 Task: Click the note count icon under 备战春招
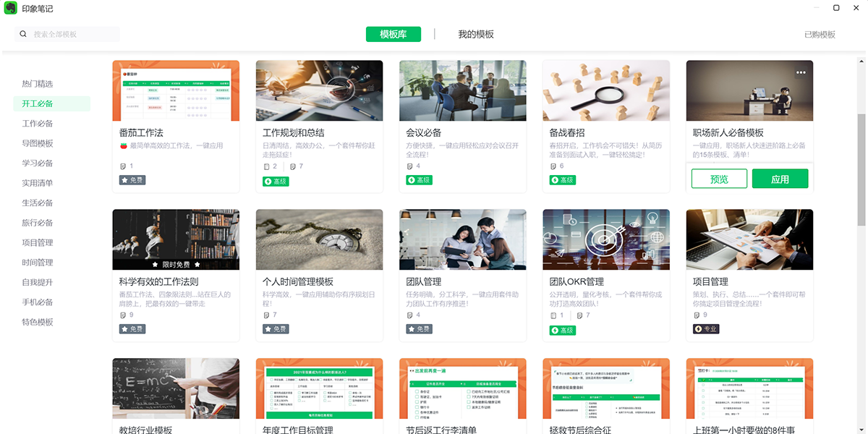coord(553,166)
